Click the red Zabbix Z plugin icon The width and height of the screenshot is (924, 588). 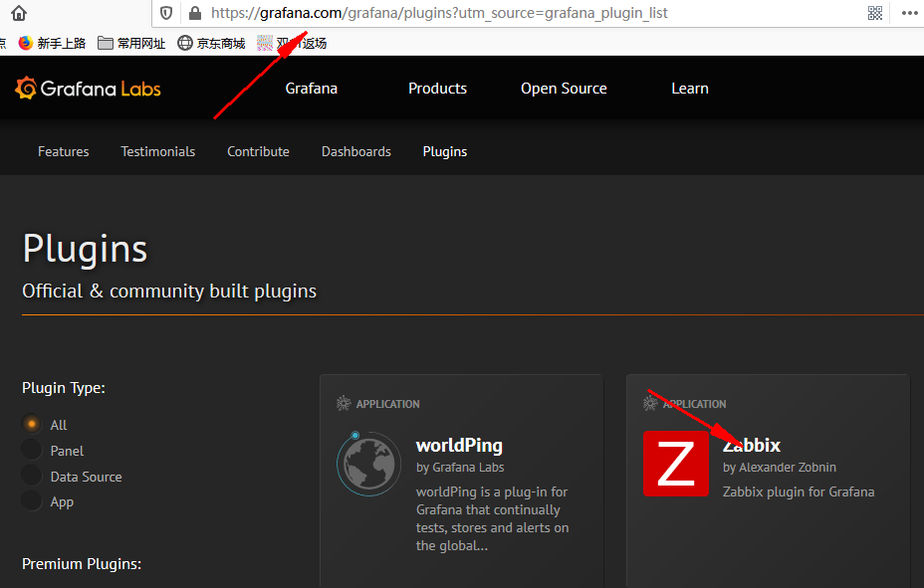pos(676,464)
